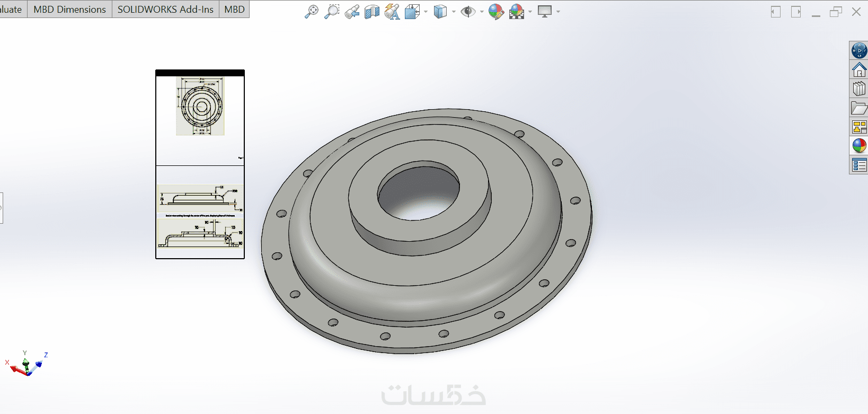Click the View Settings monitor icon
Screen dimensions: 868x414
[544, 11]
